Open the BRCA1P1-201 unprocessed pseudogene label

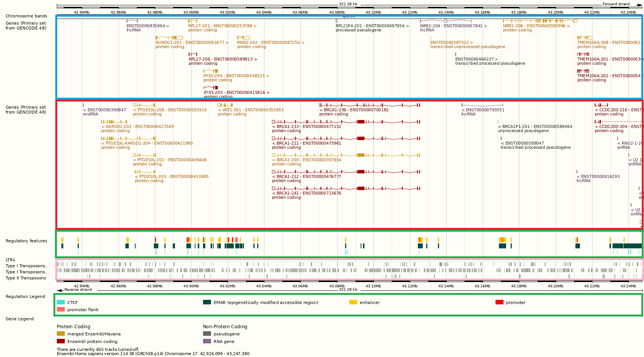(x=535, y=126)
